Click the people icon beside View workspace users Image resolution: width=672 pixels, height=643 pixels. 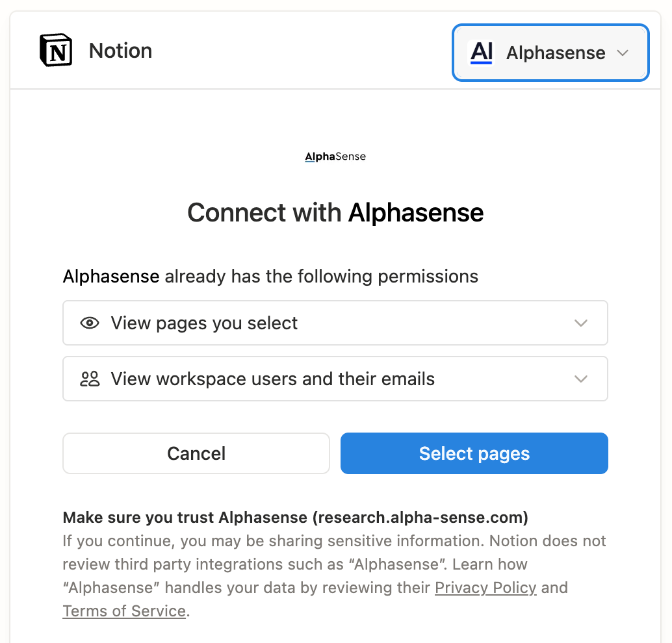(90, 379)
